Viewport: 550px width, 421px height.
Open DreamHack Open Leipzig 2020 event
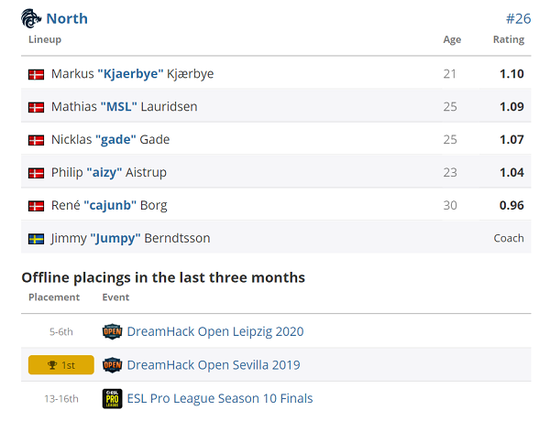pos(215,332)
